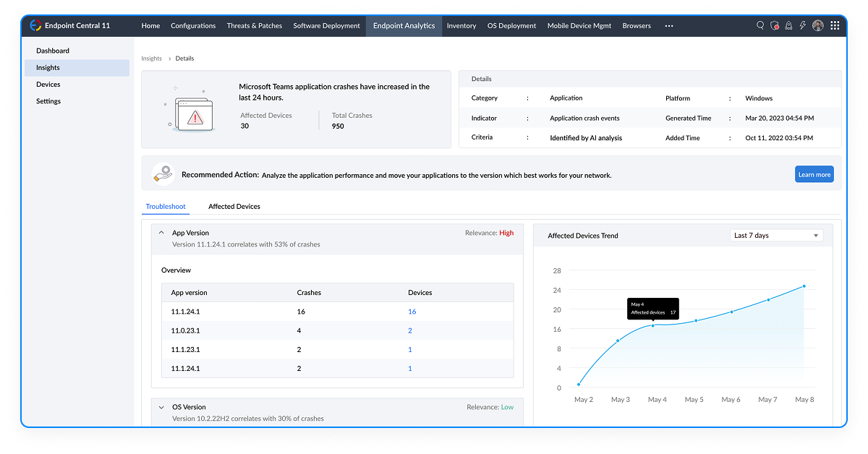868x454 pixels.
Task: Expand the OS Version section chevron
Action: pyautogui.click(x=161, y=407)
